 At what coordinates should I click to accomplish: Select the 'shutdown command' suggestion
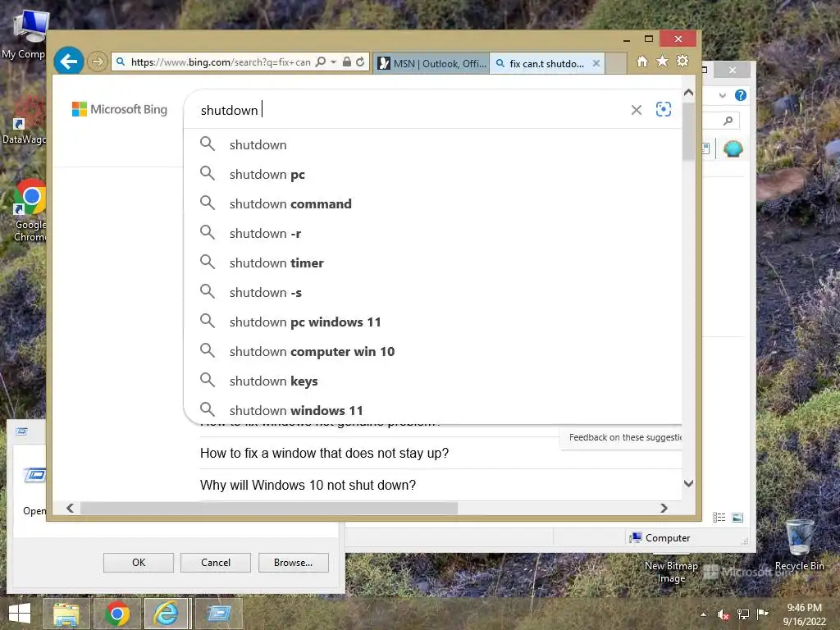point(433,203)
